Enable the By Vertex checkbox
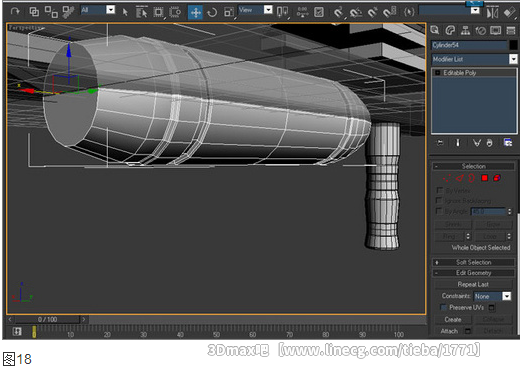The image size is (520, 369). point(439,190)
